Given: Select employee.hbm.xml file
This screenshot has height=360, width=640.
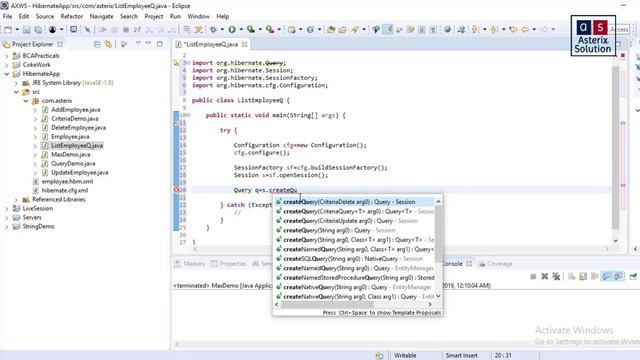Looking at the screenshot, I should [67, 182].
